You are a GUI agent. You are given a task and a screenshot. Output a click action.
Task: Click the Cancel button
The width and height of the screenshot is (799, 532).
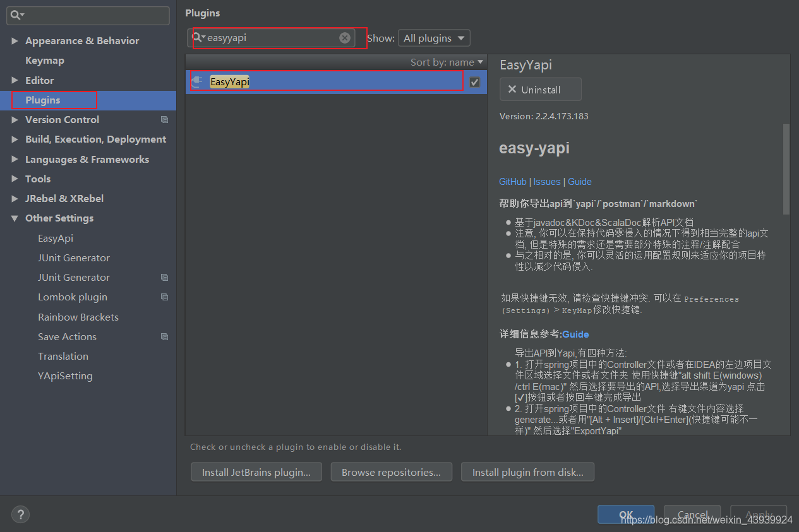pyautogui.click(x=693, y=514)
